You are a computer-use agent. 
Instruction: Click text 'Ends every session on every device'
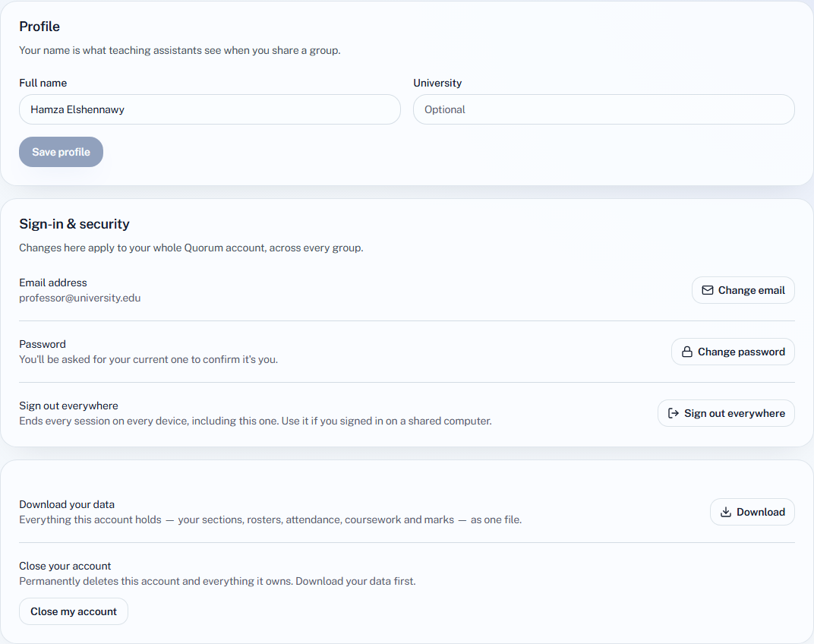pos(104,421)
